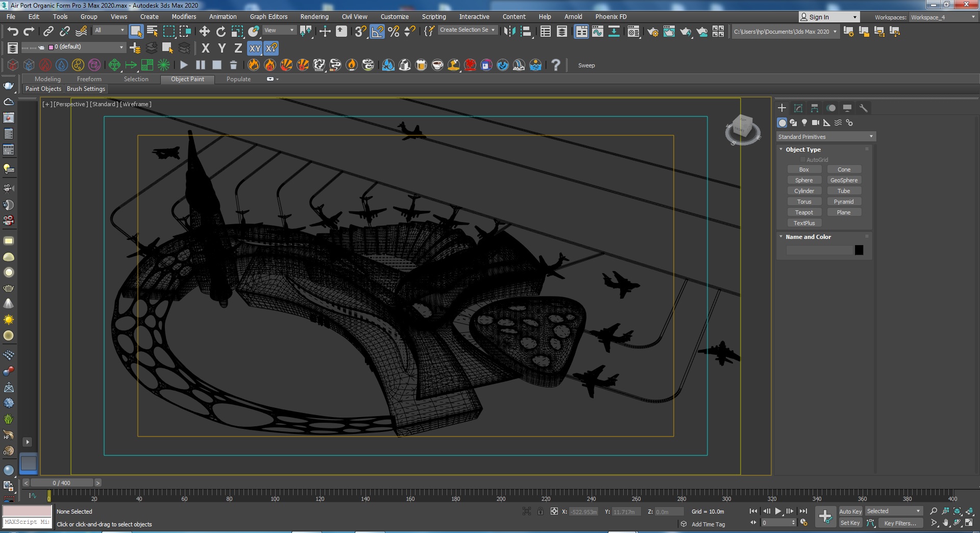The image size is (980, 533).
Task: Click the Lights category icon
Action: 804,123
